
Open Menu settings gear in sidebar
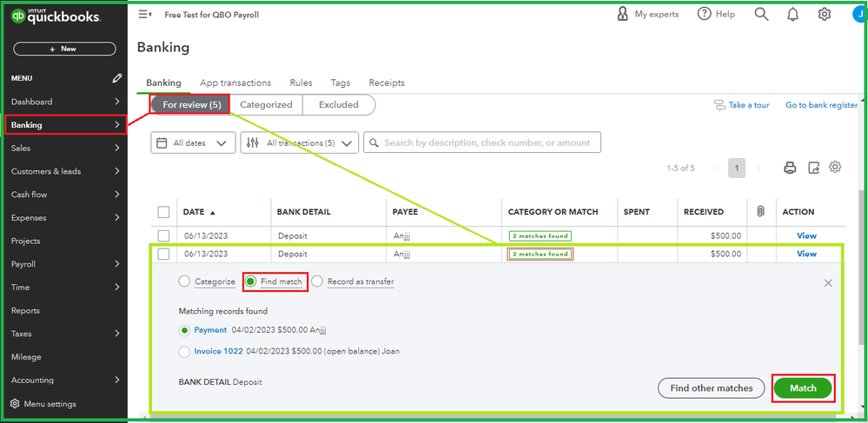pos(16,404)
